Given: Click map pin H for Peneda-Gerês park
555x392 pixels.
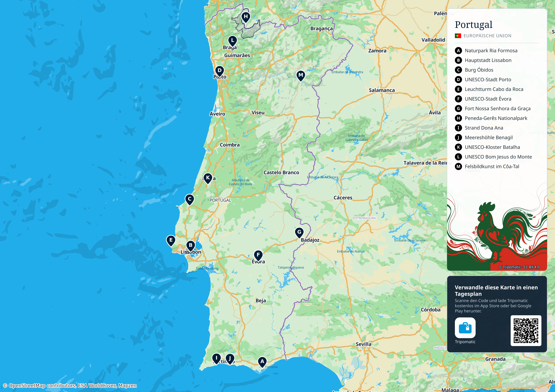Looking at the screenshot, I should 246,17.
